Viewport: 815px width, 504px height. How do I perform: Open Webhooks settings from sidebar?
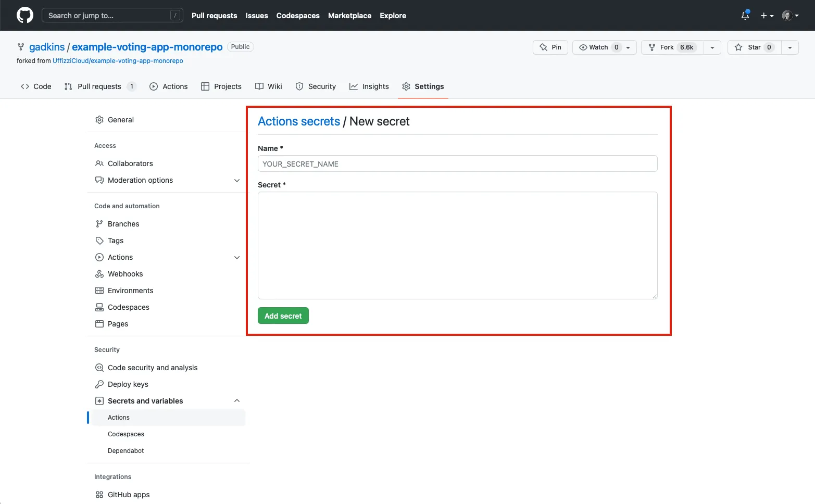point(125,274)
